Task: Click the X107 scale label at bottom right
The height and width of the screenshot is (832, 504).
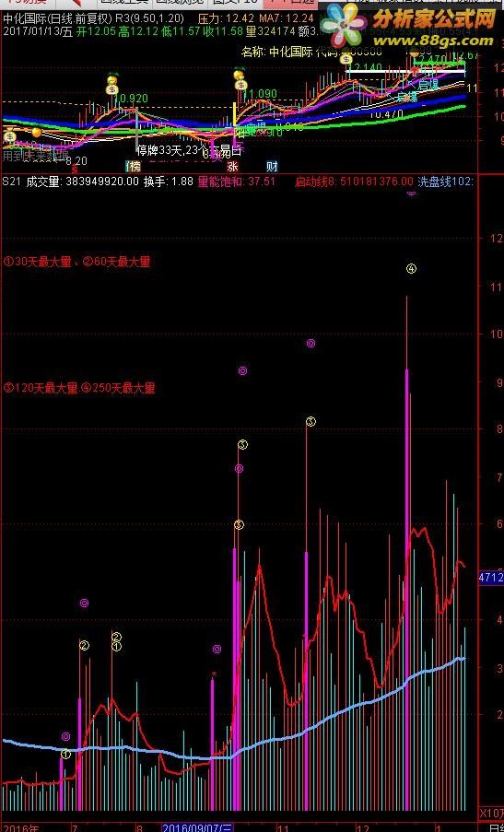Action: tap(491, 814)
